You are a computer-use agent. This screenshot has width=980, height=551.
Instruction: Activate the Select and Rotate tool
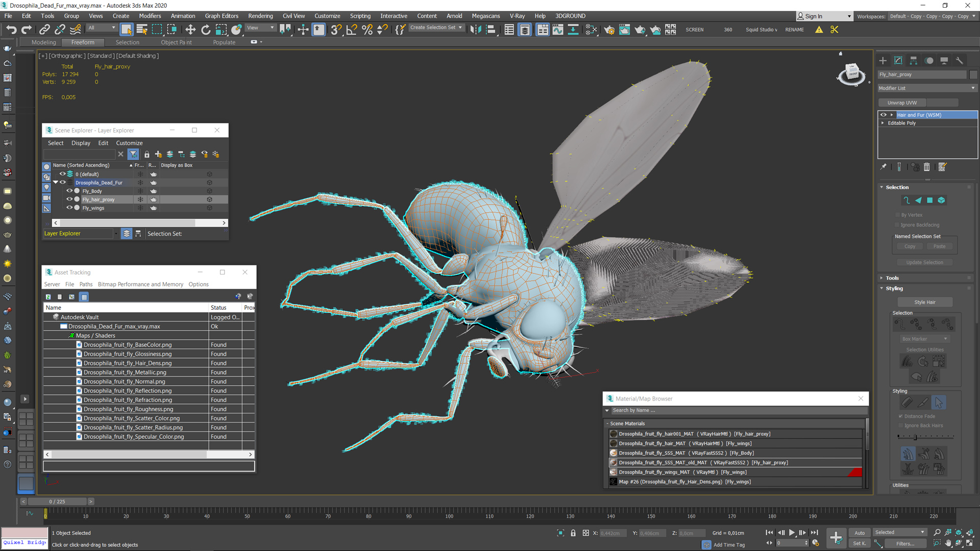tap(206, 30)
